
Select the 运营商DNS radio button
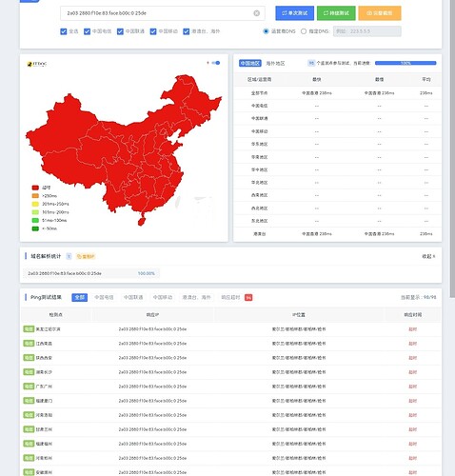point(266,31)
